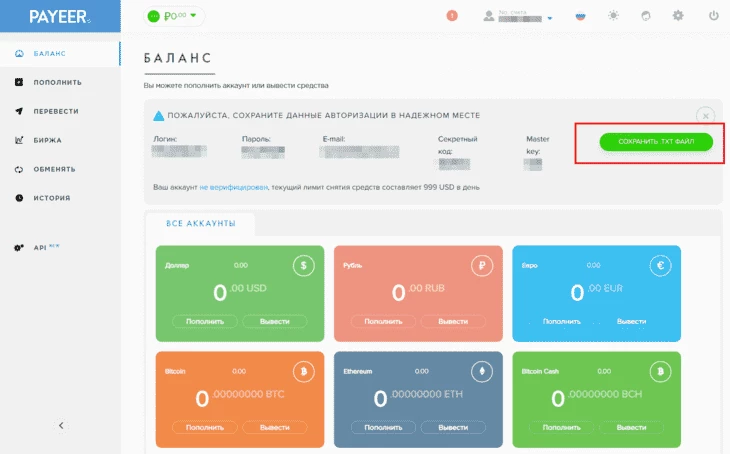Dismiss the authorization data notice
The image size is (730, 454).
click(705, 115)
